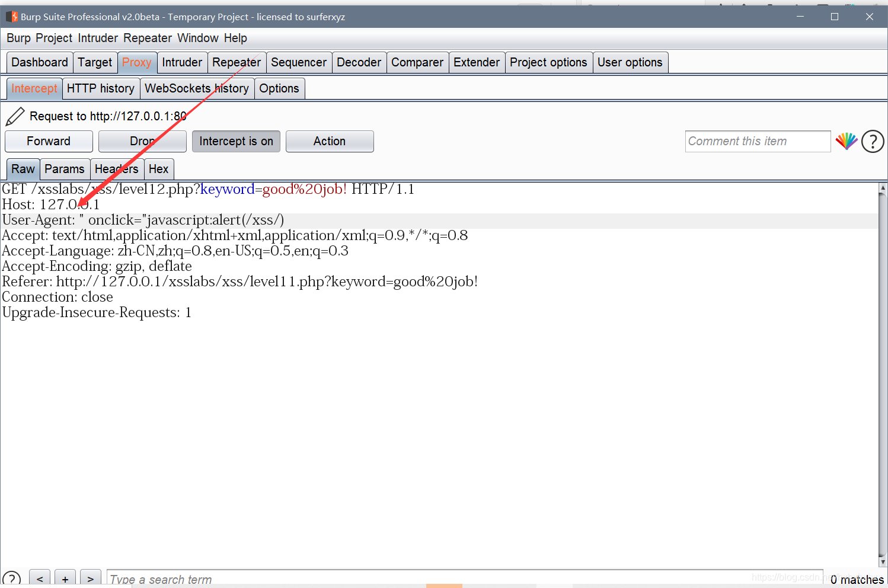This screenshot has height=588, width=888.
Task: Click the search help question mark icon
Action: [x=11, y=579]
